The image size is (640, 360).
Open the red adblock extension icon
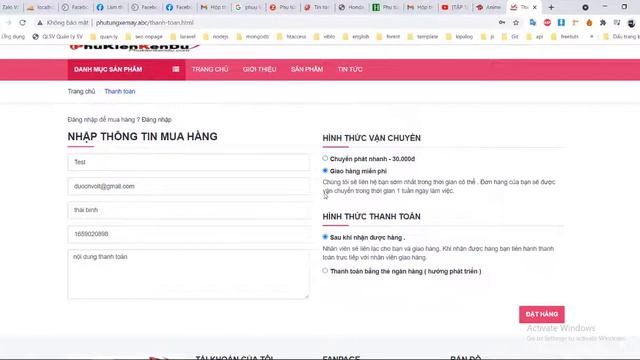[x=547, y=23]
